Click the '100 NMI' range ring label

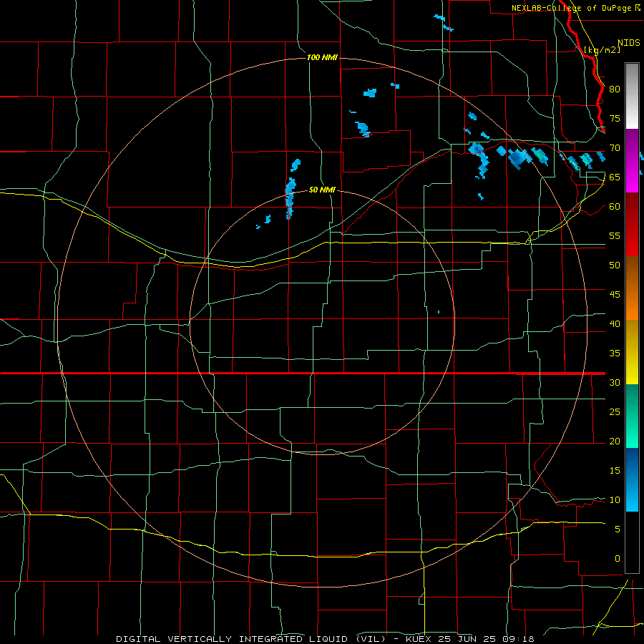click(x=322, y=57)
